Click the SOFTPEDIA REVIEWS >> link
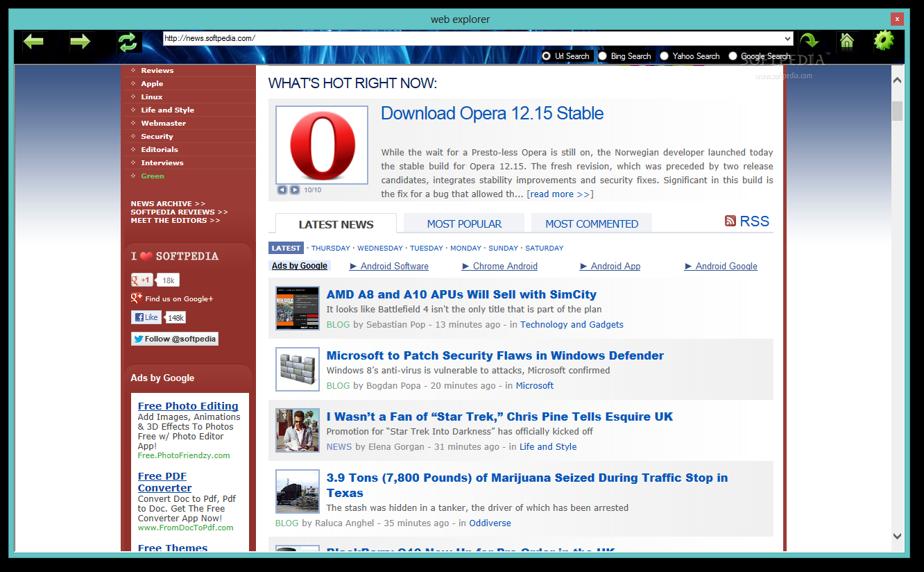This screenshot has width=924, height=572. coord(179,212)
